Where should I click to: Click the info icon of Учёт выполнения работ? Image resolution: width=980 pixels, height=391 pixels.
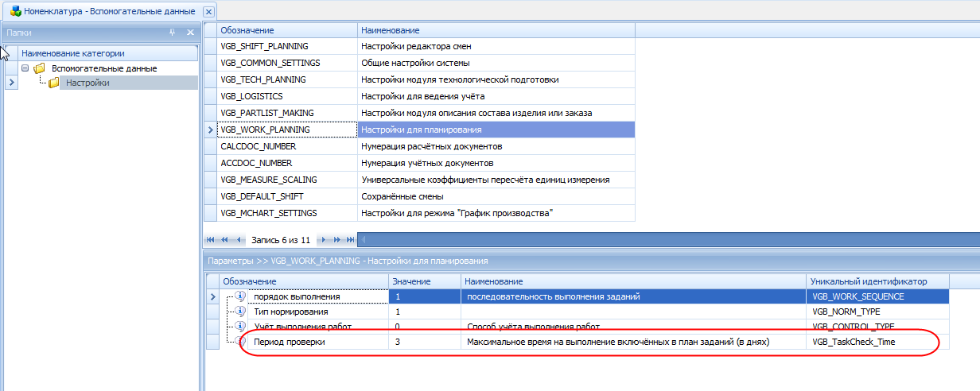click(x=239, y=327)
